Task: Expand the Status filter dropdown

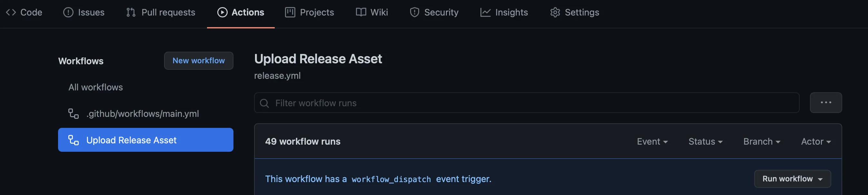Action: [x=705, y=142]
